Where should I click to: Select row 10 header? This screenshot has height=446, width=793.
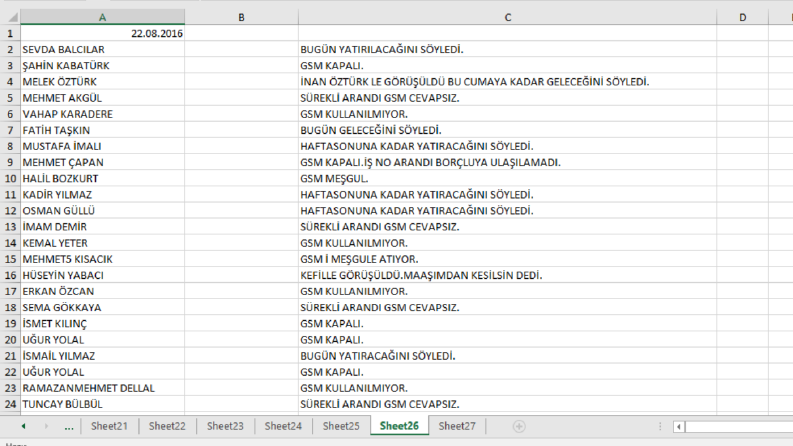[x=10, y=179]
